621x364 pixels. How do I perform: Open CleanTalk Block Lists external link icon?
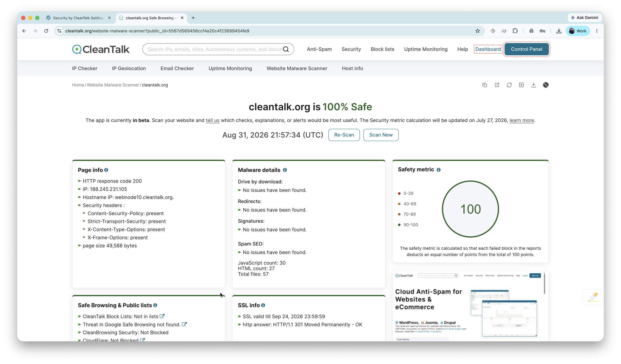point(162,316)
